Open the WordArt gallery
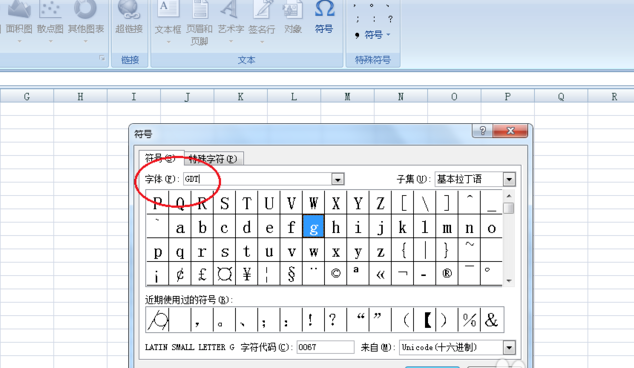634x368 pixels. (231, 22)
